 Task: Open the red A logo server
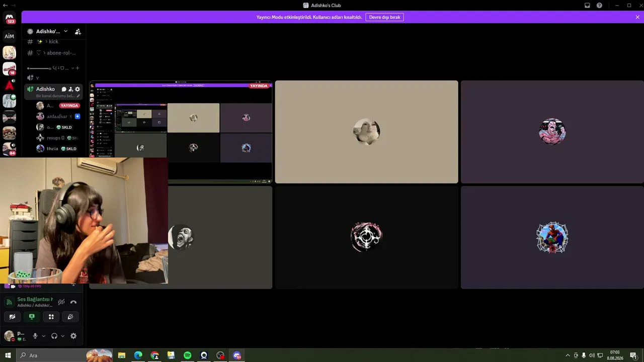tap(10, 85)
